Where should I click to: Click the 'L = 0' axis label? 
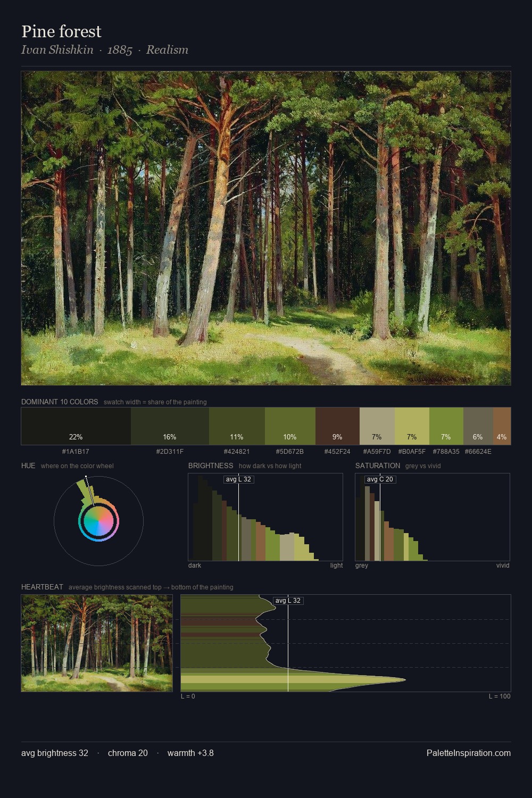(x=188, y=696)
